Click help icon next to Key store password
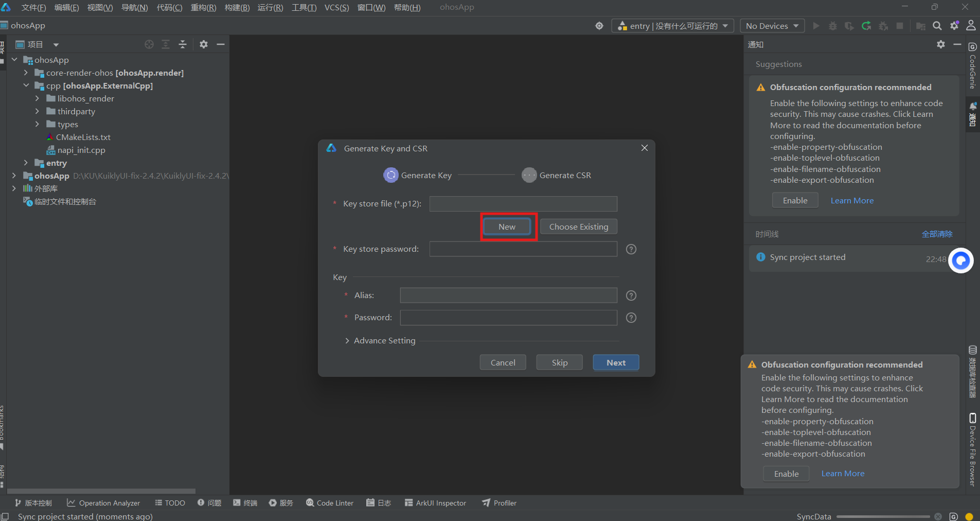The height and width of the screenshot is (521, 980). point(631,249)
